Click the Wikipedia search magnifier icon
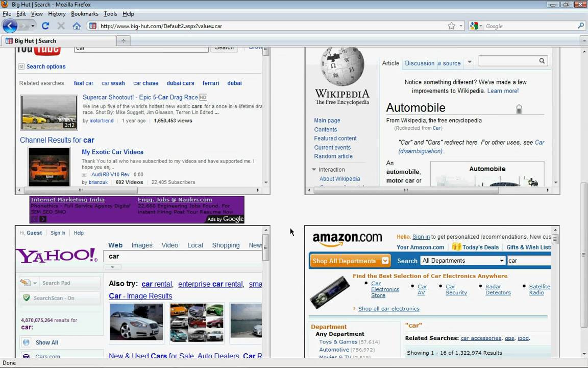Image resolution: width=588 pixels, height=368 pixels. pyautogui.click(x=542, y=61)
